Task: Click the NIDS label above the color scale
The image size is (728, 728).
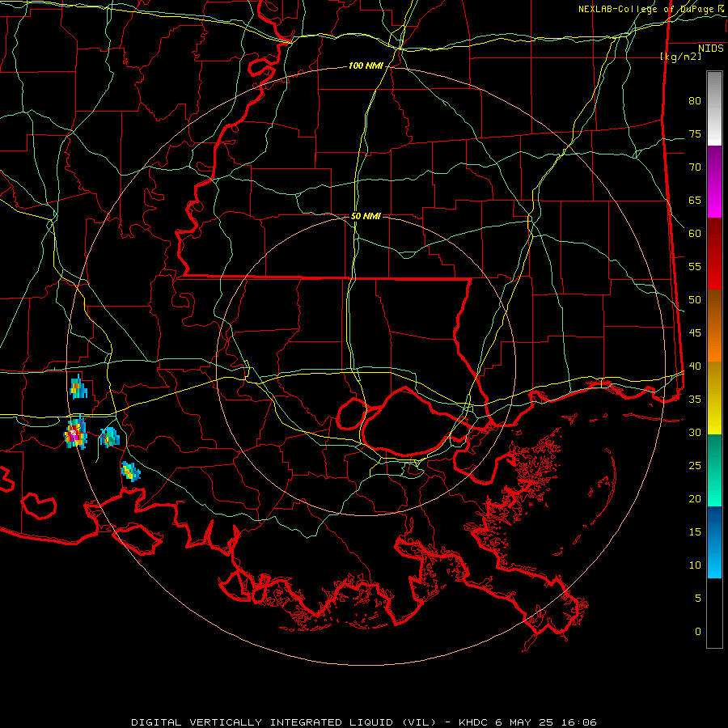Action: [x=710, y=48]
